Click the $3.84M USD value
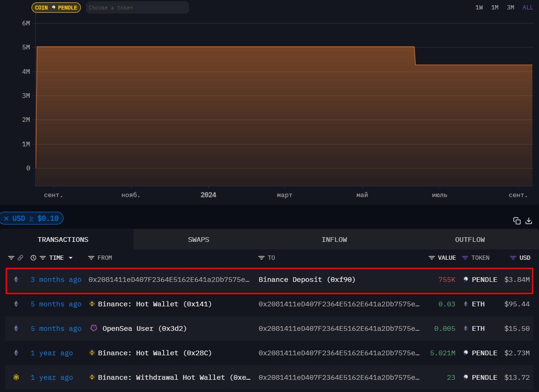The height and width of the screenshot is (392, 539). [x=516, y=280]
